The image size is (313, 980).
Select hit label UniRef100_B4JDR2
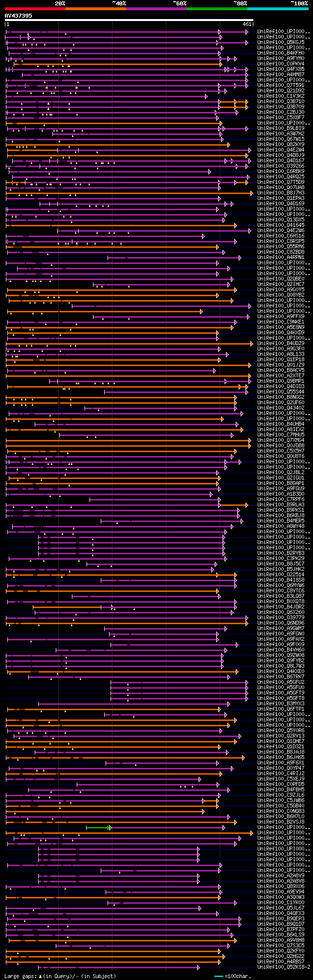tap(282, 607)
